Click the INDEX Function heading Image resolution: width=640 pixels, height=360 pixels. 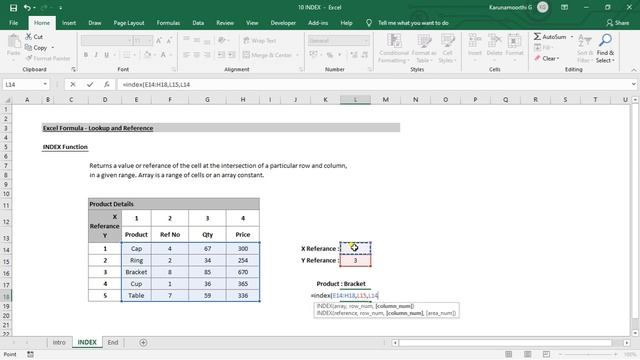65,147
